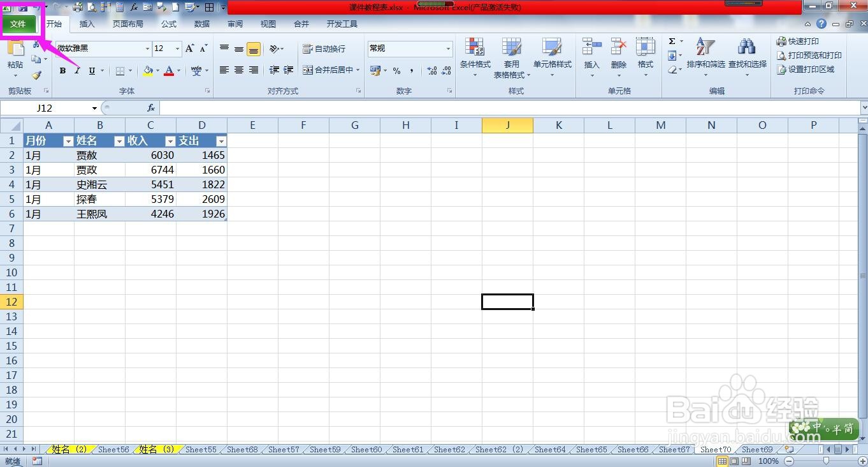
Task: Apply comma style
Action: click(412, 71)
